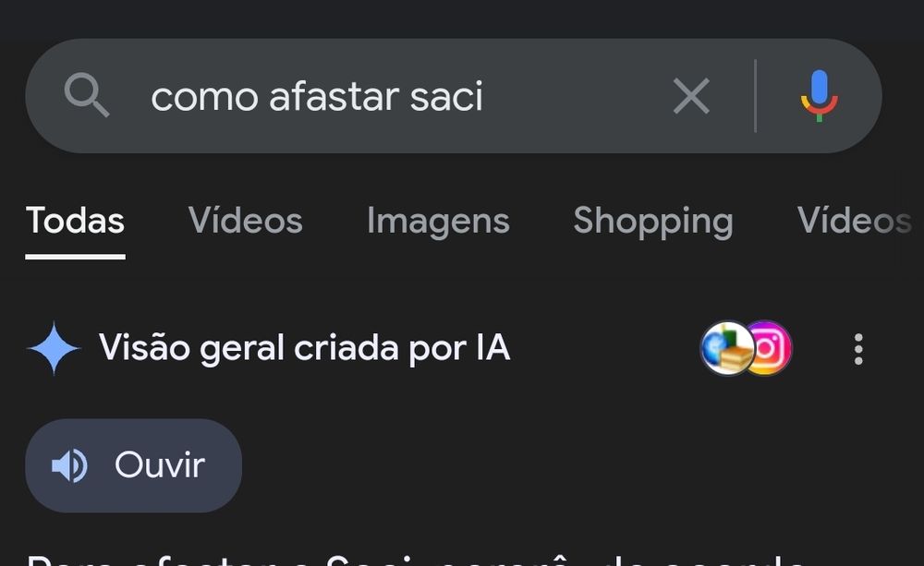Open the three-dot overflow menu

tap(857, 348)
